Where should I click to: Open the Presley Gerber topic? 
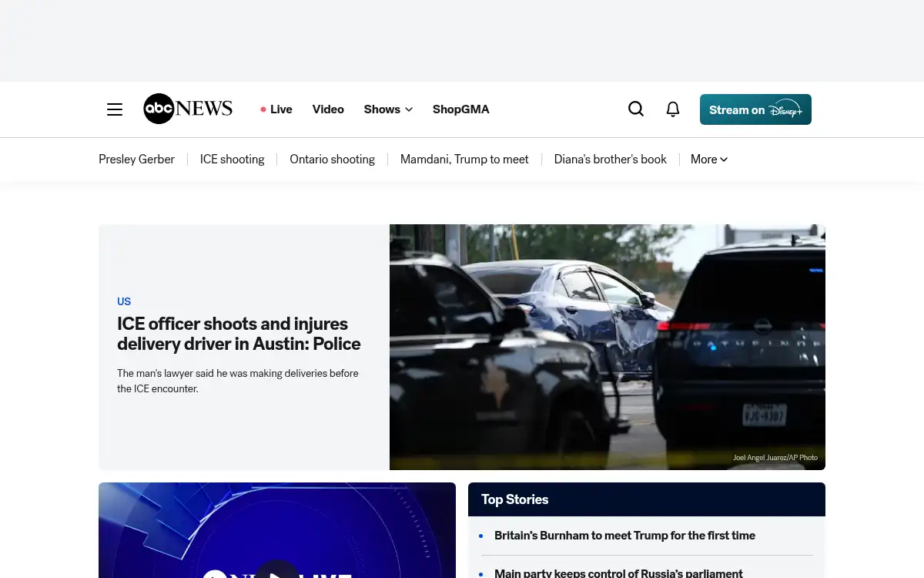click(136, 160)
